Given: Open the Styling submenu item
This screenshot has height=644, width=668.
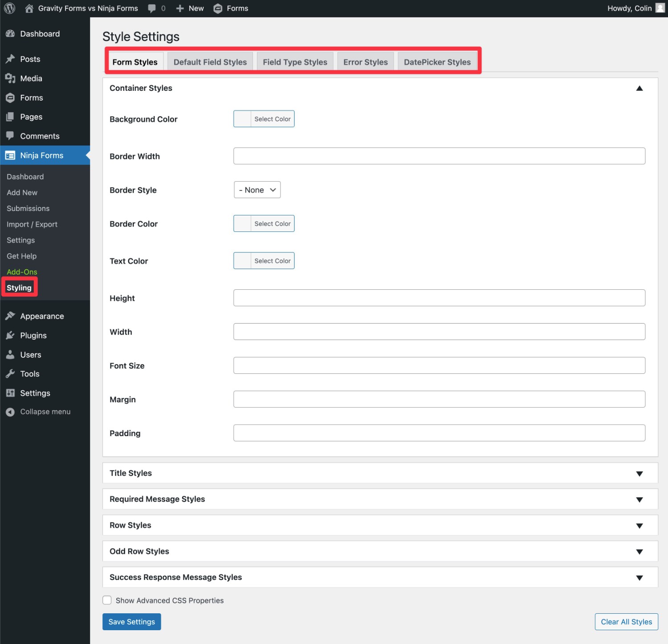Looking at the screenshot, I should tap(19, 288).
